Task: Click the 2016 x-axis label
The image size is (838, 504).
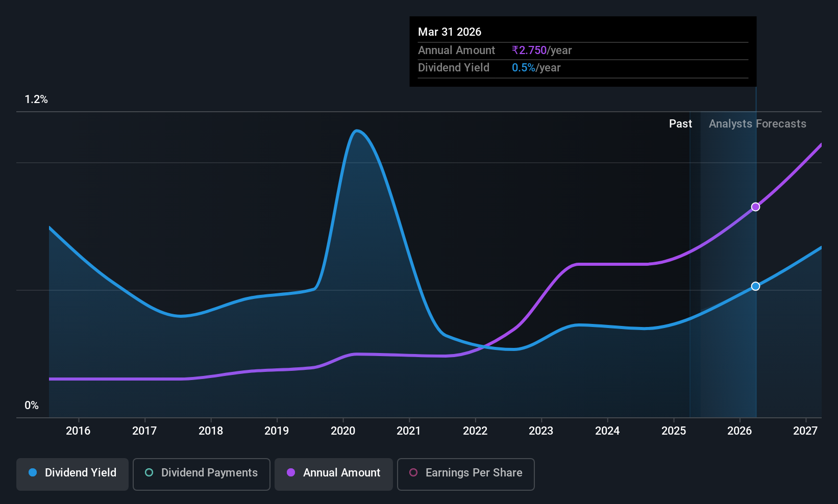Action: (x=78, y=431)
